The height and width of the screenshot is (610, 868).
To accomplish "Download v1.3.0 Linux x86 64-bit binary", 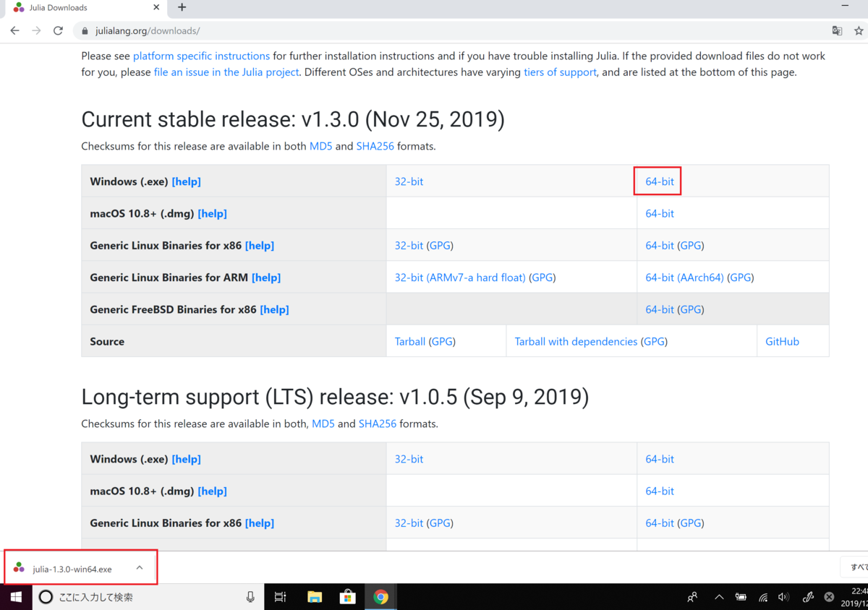I will pyautogui.click(x=660, y=245).
